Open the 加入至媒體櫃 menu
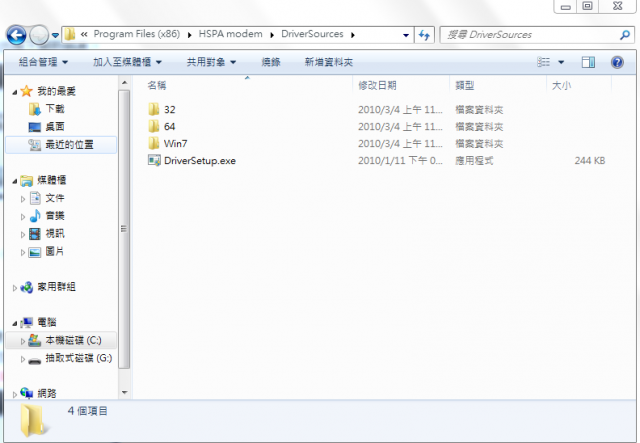This screenshot has height=443, width=640. pos(127,62)
